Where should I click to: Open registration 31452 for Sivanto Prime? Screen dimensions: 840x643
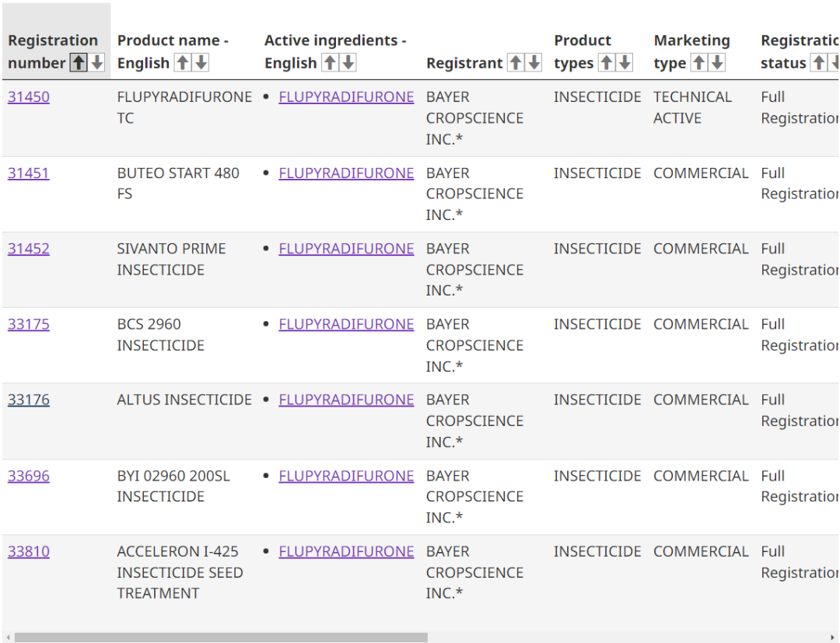tap(29, 249)
